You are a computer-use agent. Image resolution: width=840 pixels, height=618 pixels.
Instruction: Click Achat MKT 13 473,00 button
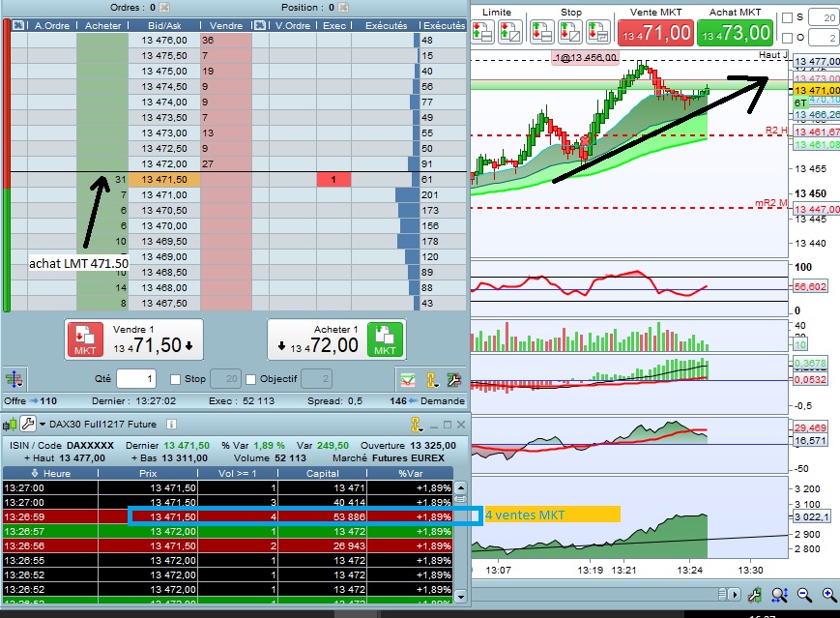tap(735, 33)
